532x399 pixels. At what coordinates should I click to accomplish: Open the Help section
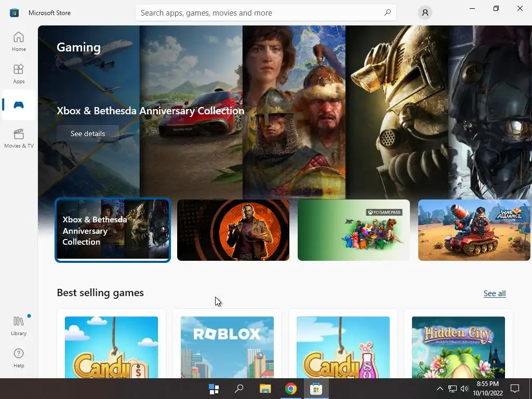tap(19, 358)
